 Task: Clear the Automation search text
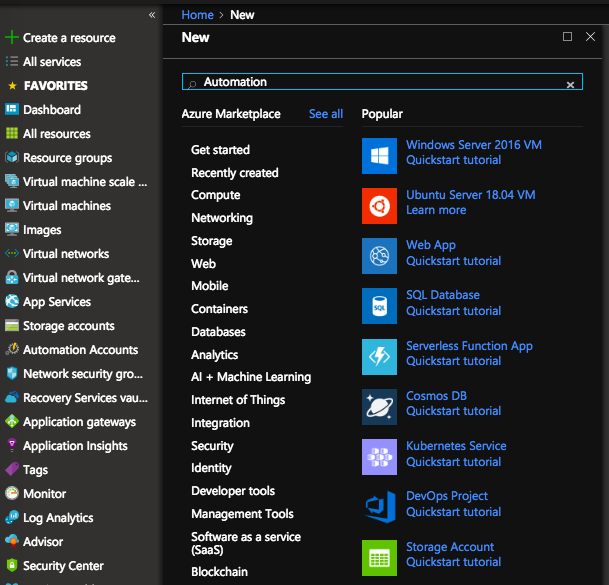pos(570,85)
